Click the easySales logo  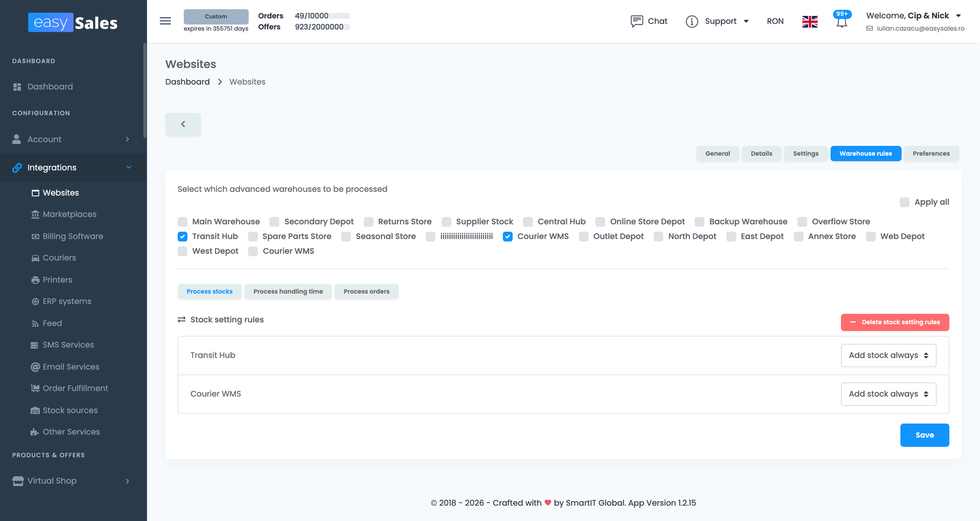point(73,23)
